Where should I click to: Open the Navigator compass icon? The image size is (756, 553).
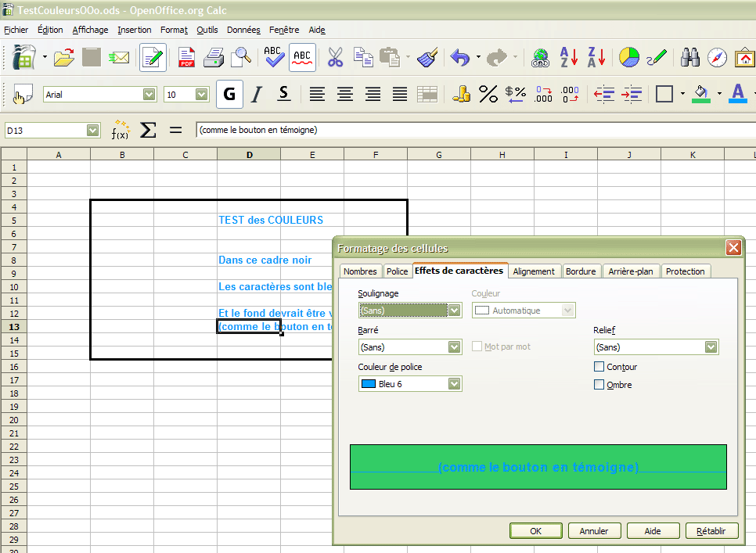tap(717, 58)
